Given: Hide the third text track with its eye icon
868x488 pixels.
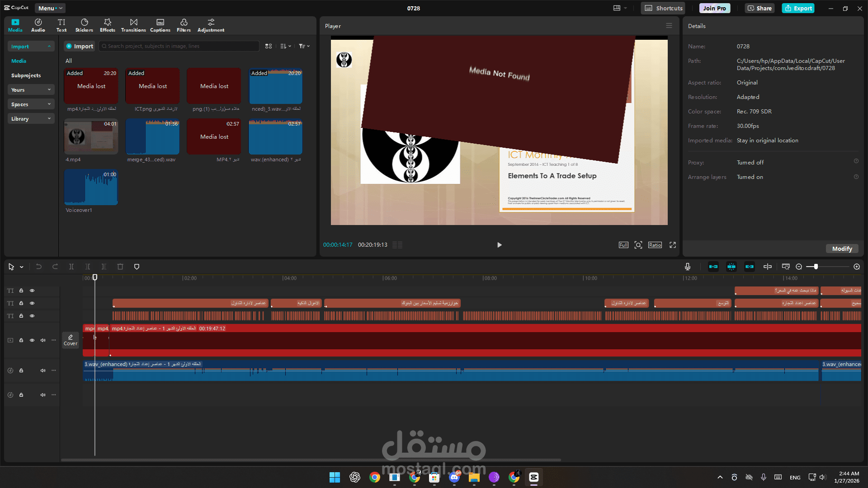Looking at the screenshot, I should (32, 316).
